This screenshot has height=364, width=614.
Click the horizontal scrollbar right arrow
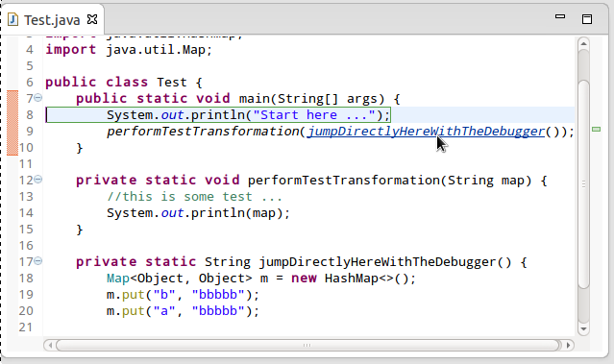click(x=568, y=345)
